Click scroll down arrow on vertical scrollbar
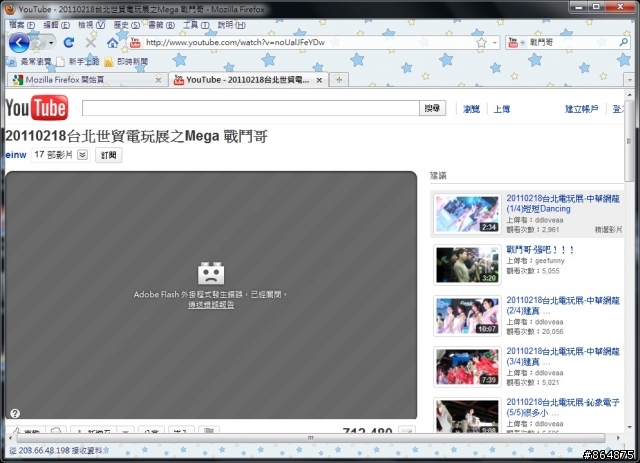Image resolution: width=640 pixels, height=463 pixels. tap(629, 427)
